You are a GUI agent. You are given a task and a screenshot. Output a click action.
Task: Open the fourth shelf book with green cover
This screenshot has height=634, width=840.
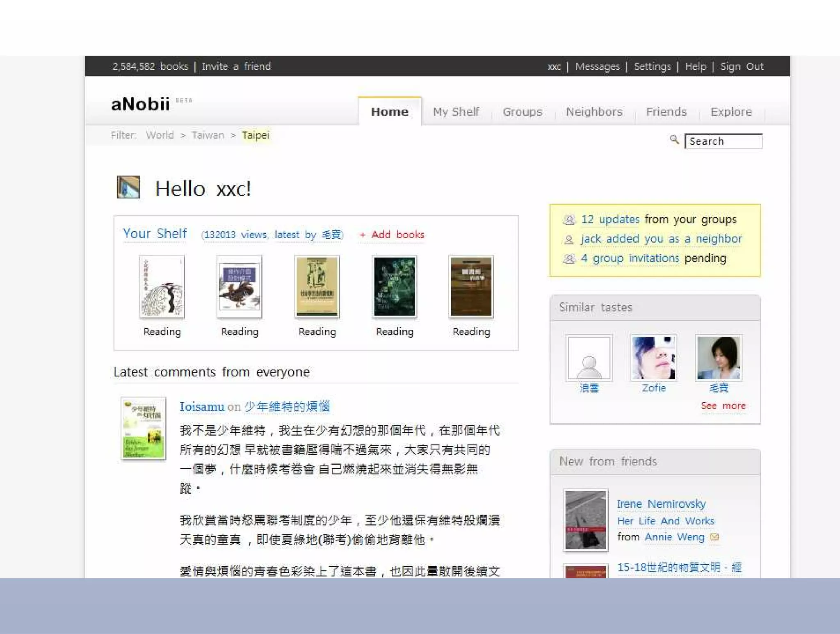pos(395,287)
